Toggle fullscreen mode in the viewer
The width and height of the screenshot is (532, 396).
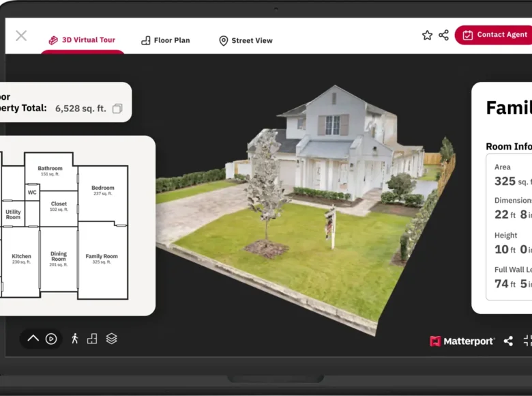(x=527, y=341)
